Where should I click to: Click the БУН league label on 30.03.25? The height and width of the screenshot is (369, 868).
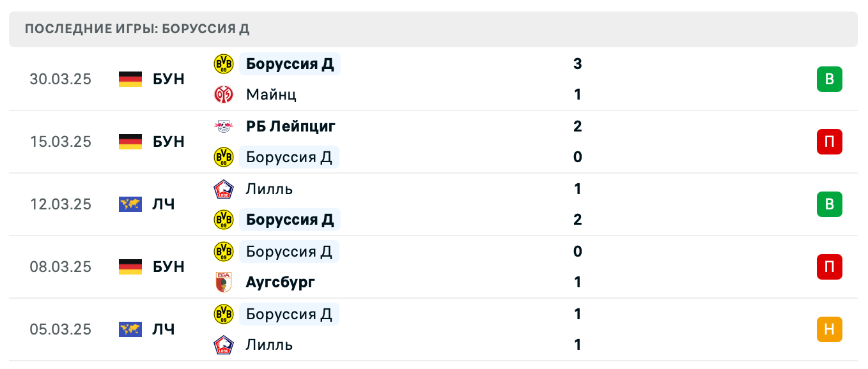tap(168, 79)
